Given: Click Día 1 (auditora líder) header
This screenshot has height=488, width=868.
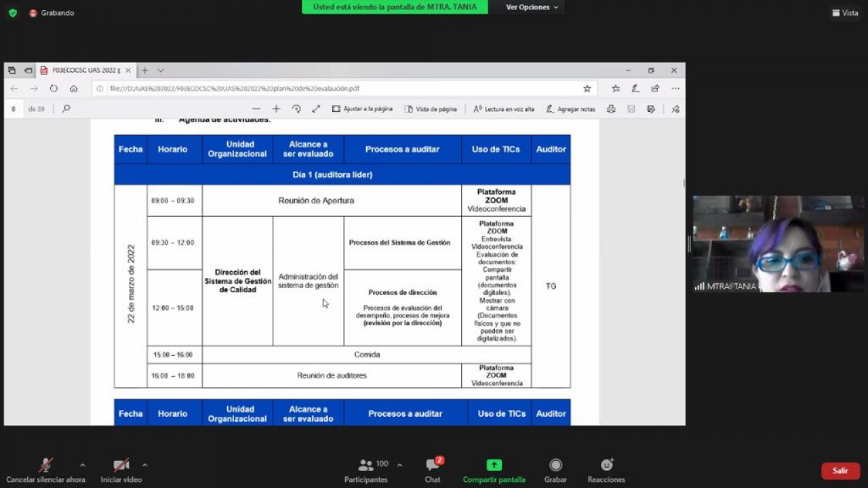Looking at the screenshot, I should (x=342, y=175).
